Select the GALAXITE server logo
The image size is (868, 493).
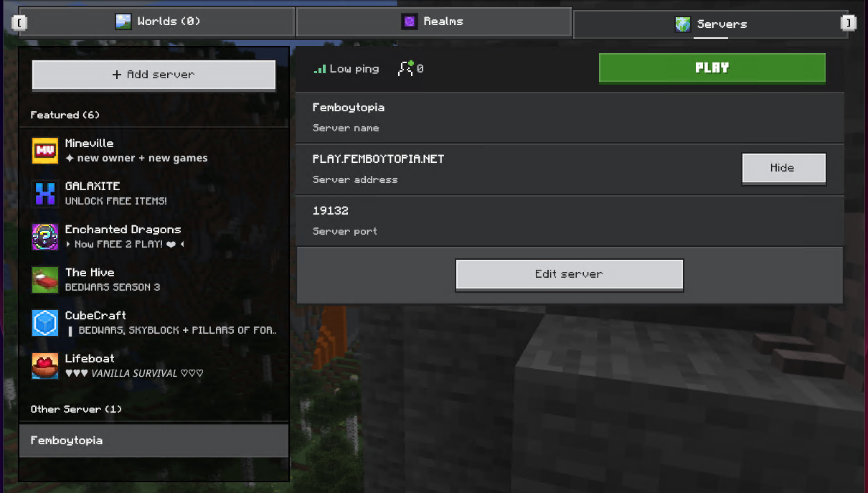pos(45,194)
